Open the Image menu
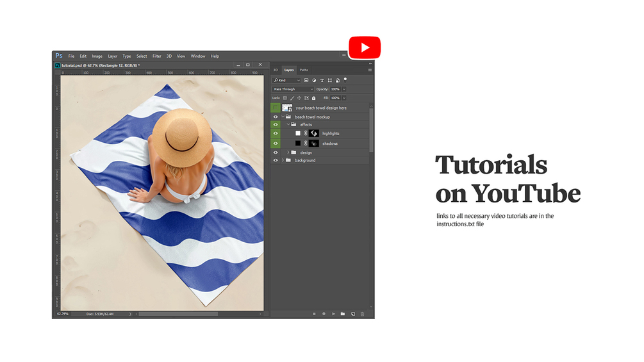Image resolution: width=644 pixels, height=362 pixels. [x=97, y=56]
